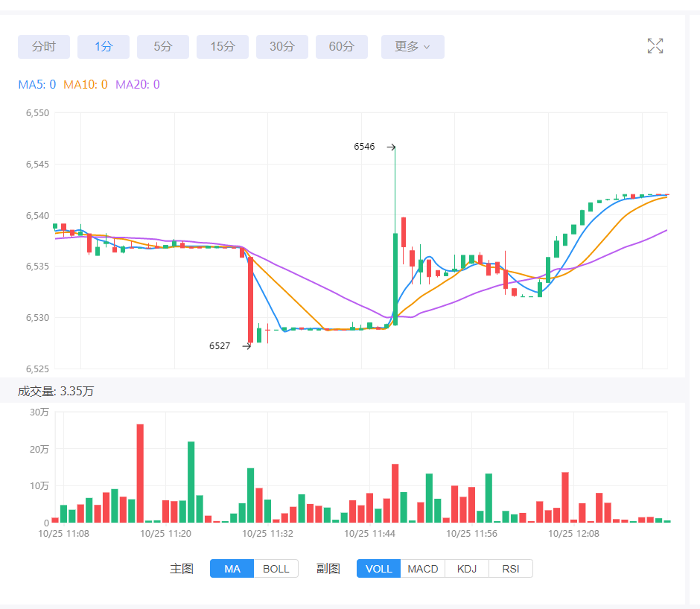This screenshot has height=609, width=700.
Task: Click the tallest red volume bar near 11:17
Action: [140, 474]
